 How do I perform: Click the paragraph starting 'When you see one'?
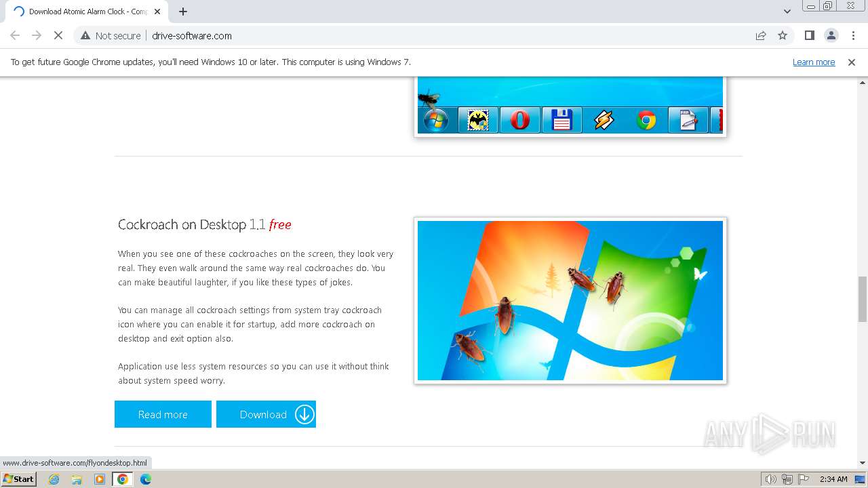(x=256, y=268)
